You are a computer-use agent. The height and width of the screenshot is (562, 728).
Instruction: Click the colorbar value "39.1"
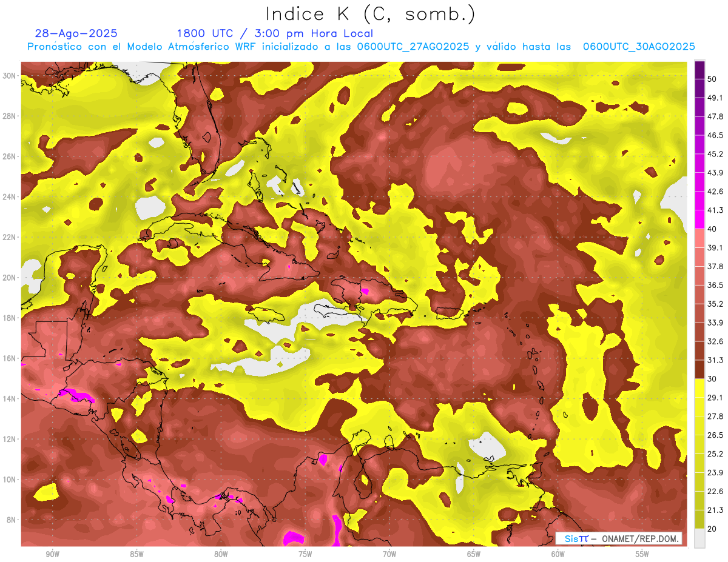(x=715, y=247)
